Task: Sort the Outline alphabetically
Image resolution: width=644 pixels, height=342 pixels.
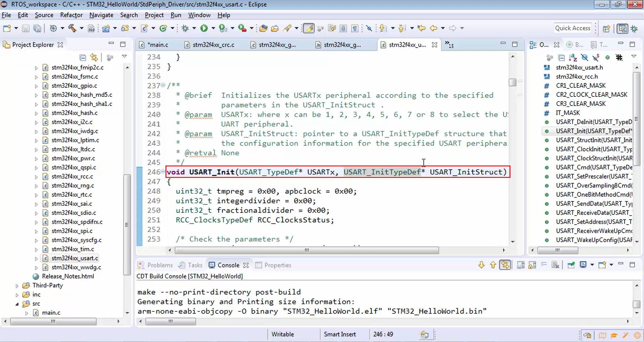Action: coord(573,58)
